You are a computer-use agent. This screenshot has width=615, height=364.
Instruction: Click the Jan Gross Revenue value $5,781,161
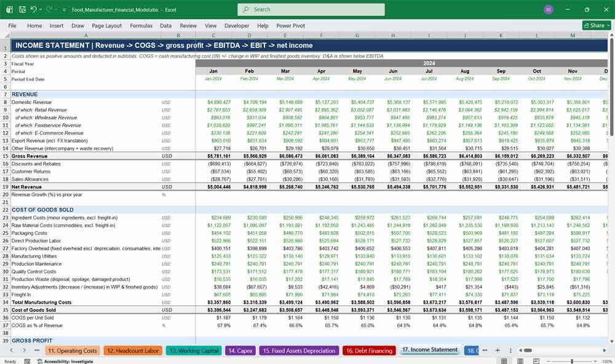[x=219, y=156]
